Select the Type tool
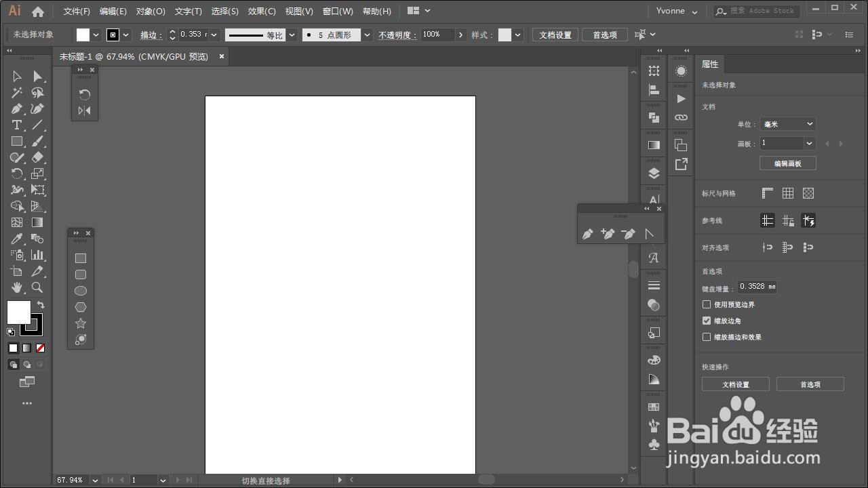 click(x=17, y=125)
